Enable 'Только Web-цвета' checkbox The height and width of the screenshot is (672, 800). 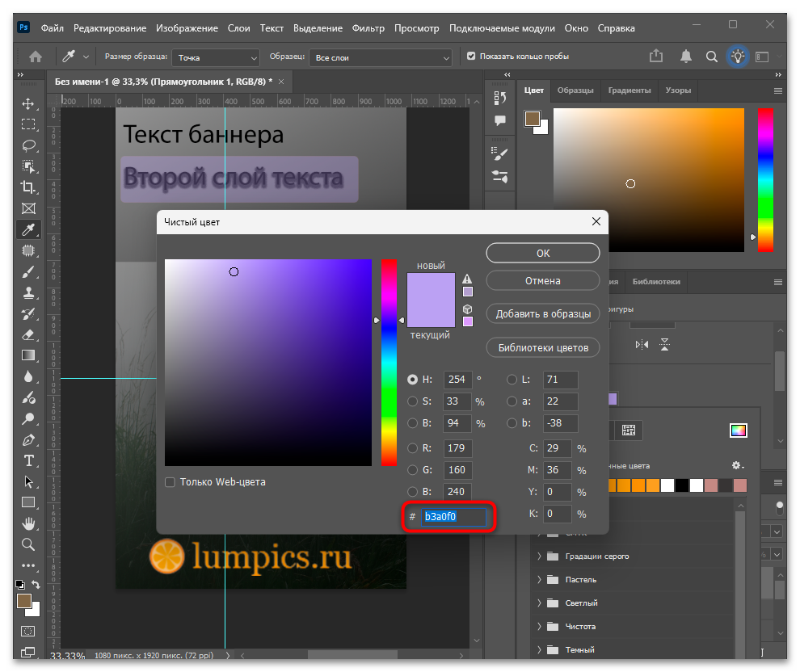tap(170, 482)
